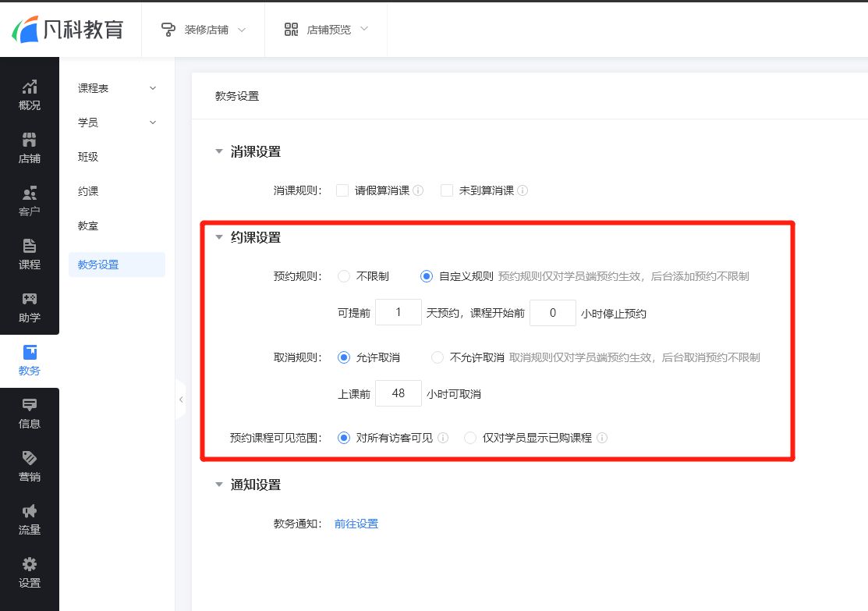Click the 通知设置 section heading
This screenshot has height=611, width=868.
point(256,485)
